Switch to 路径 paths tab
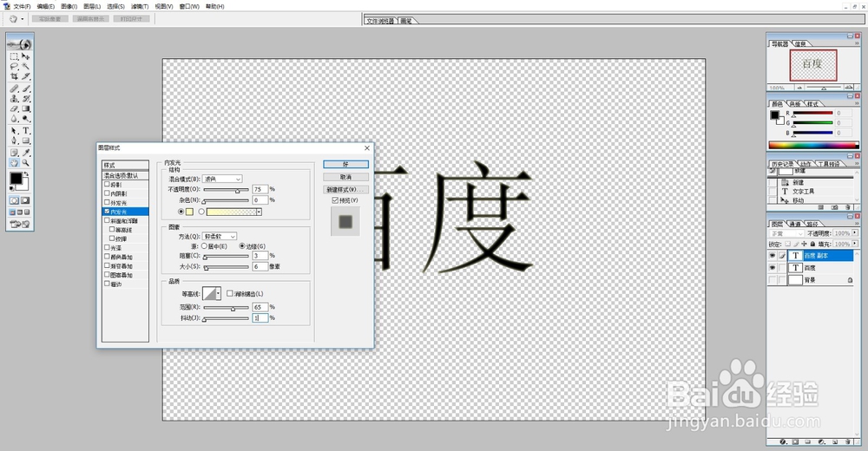This screenshot has height=451, width=868. (x=812, y=224)
